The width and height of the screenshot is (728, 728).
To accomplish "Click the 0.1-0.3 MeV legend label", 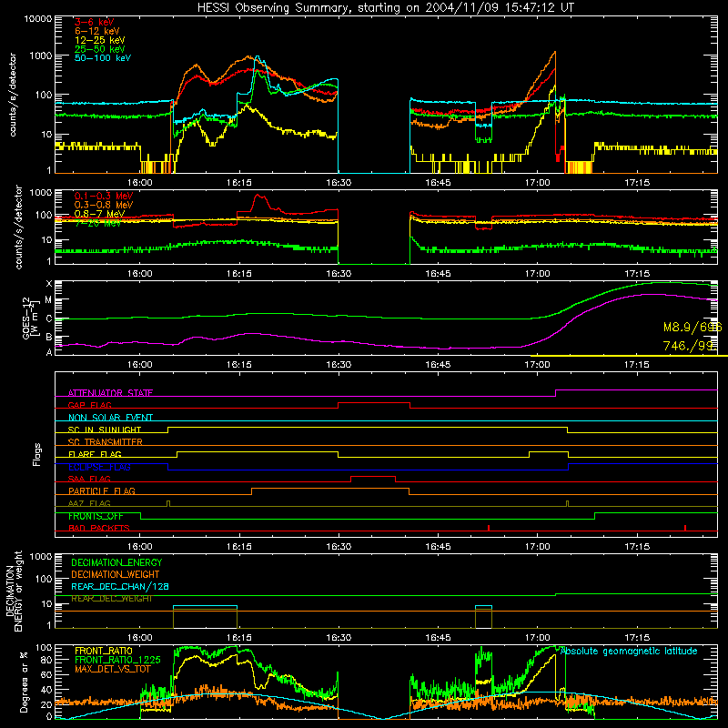I will (x=104, y=196).
